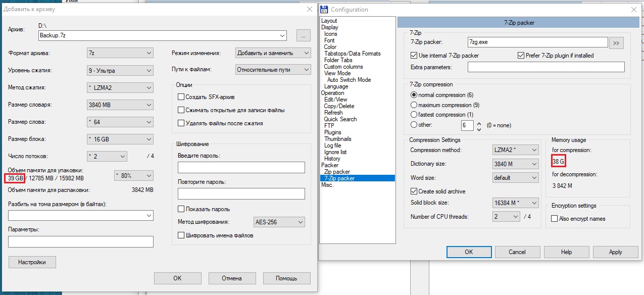Toggle 'Создать SFX-архив' checkbox
The width and height of the screenshot is (644, 295).
click(181, 97)
